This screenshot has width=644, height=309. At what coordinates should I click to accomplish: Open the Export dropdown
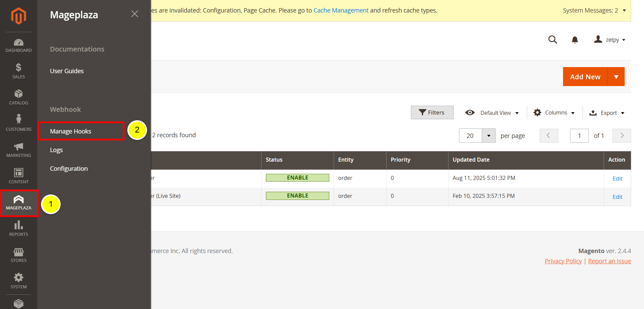(x=607, y=113)
